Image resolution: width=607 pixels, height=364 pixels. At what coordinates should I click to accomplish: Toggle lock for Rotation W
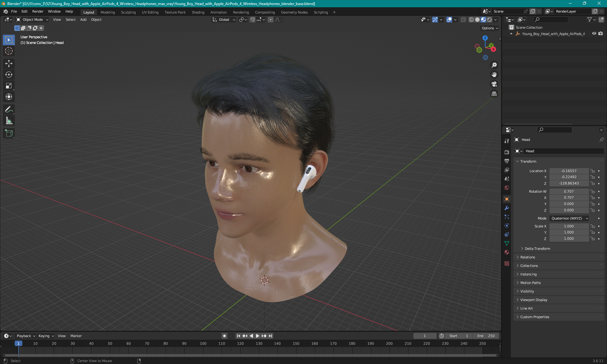[593, 191]
